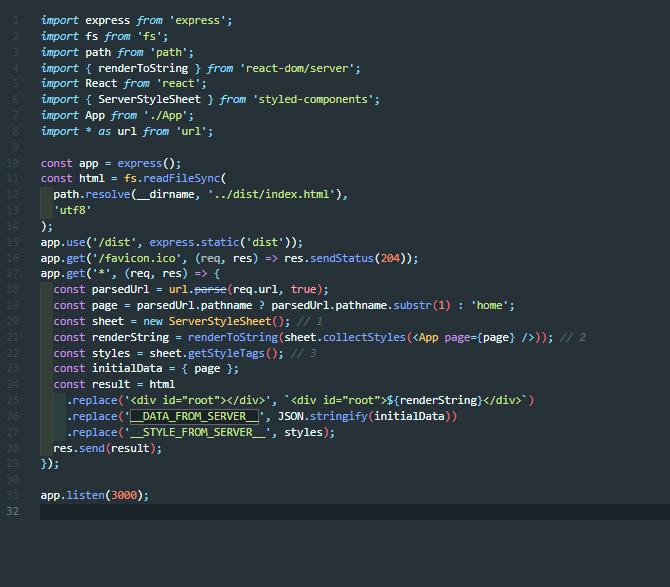Click the 'utf8' string on line 13
The image size is (670, 587).
tap(73, 210)
